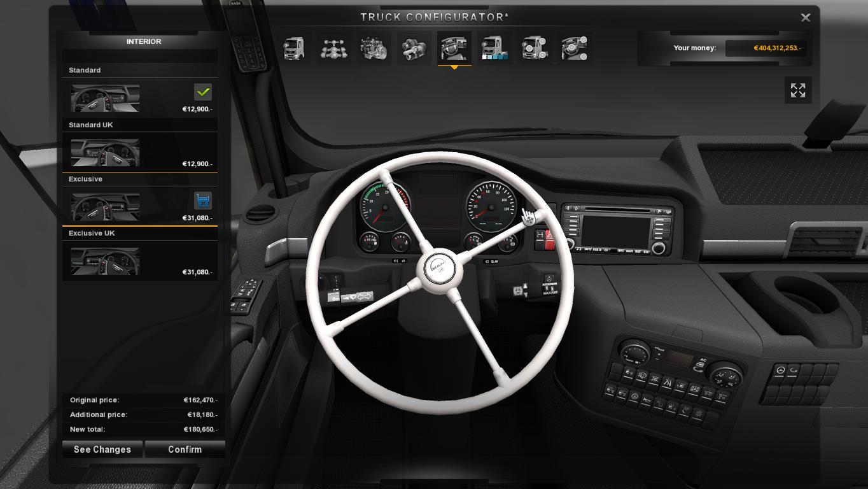868x489 pixels.
Task: Open the wheels category icon
Action: click(535, 48)
